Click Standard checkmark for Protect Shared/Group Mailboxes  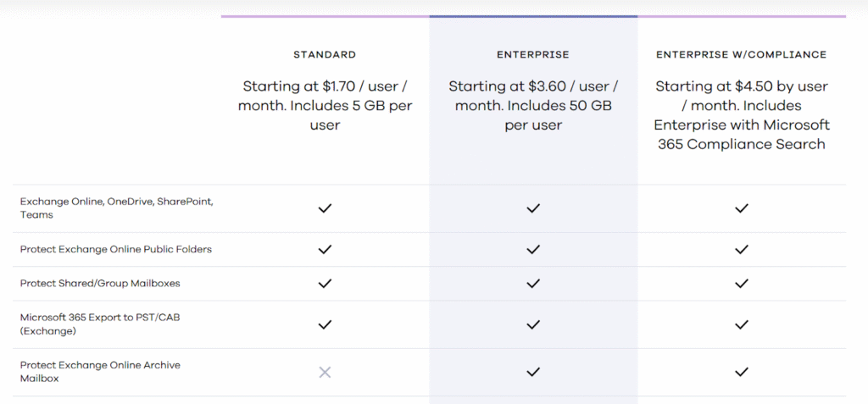325,283
